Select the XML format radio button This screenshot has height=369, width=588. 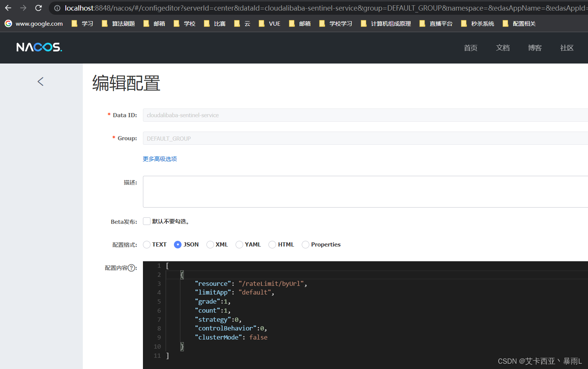[x=210, y=245]
